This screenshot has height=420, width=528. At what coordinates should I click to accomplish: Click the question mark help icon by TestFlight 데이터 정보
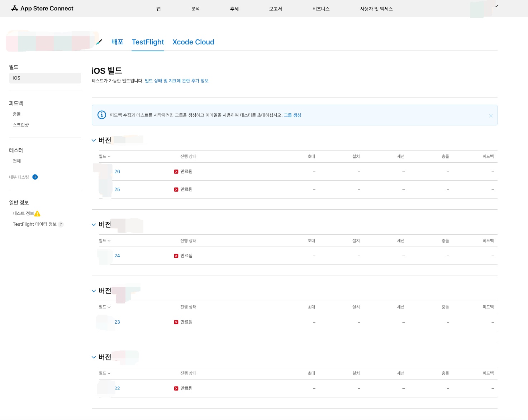pyautogui.click(x=61, y=224)
